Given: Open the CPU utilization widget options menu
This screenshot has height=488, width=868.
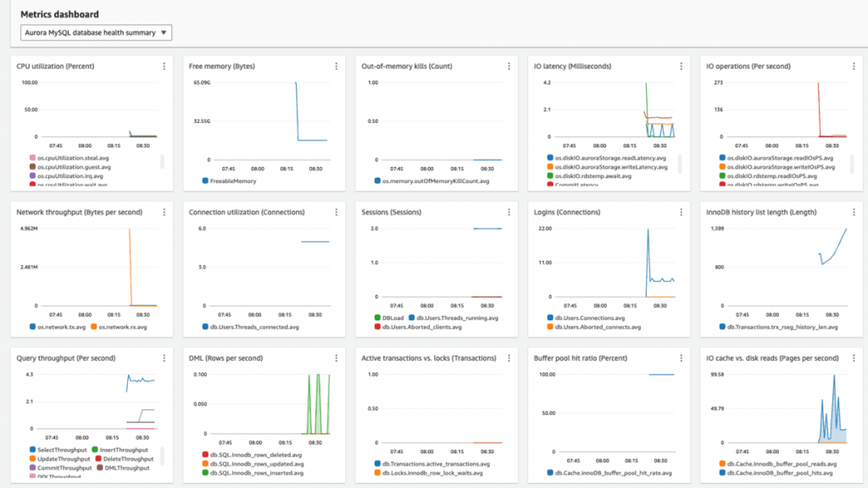Looking at the screenshot, I should tap(164, 66).
